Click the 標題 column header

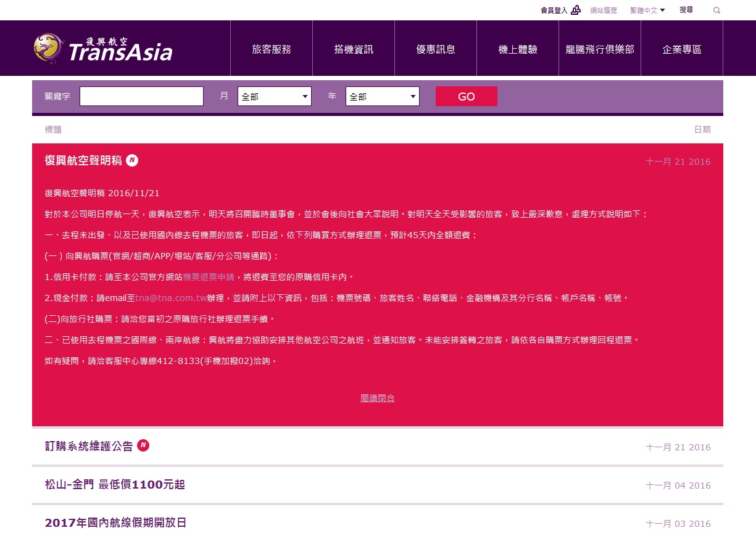(x=53, y=130)
